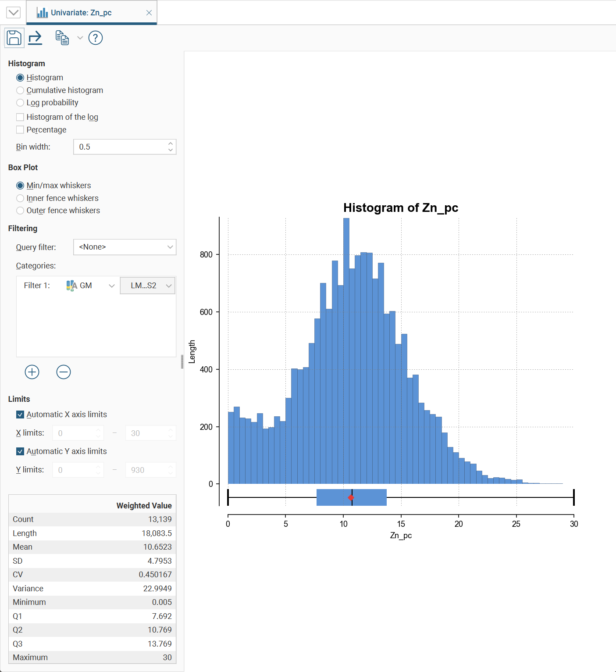The image size is (616, 672).
Task: Select the Cumulative histogram option
Action: [20, 90]
